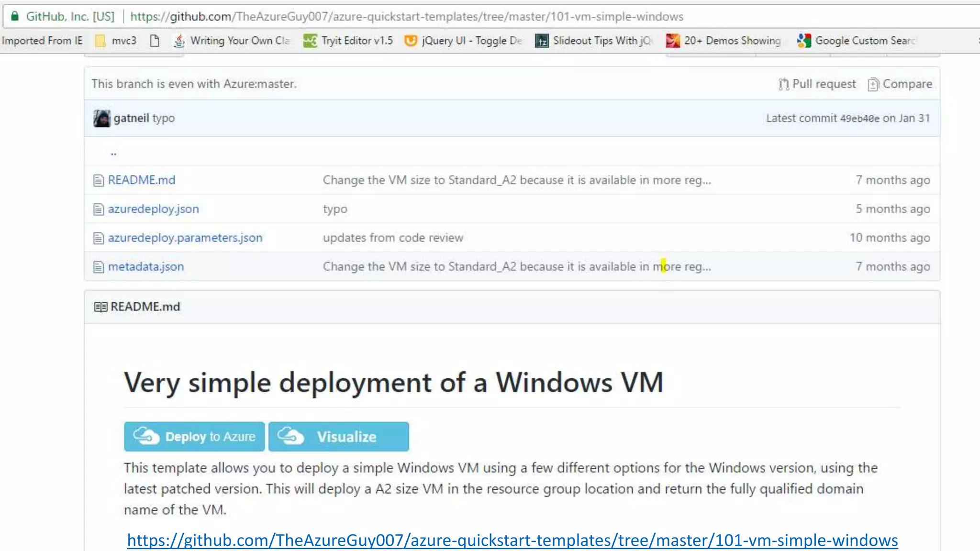Click the Visualize button
Screen dimensions: 980x551
click(x=339, y=436)
